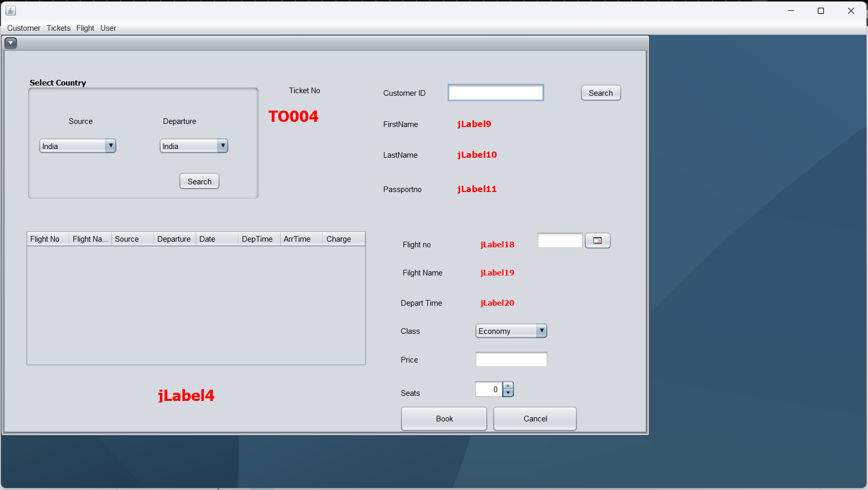Screen dimensions: 868x490
Task: Click the Java coffee cup icon in title bar
Action: [11, 10]
